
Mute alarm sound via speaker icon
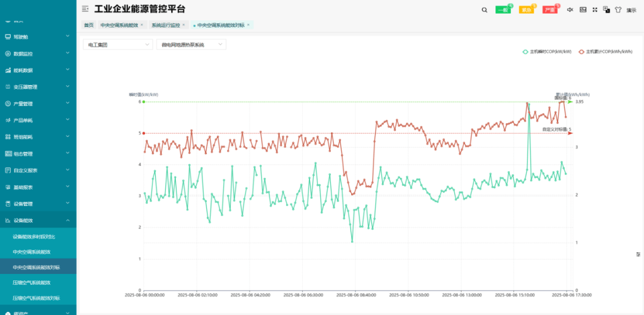[x=569, y=10]
